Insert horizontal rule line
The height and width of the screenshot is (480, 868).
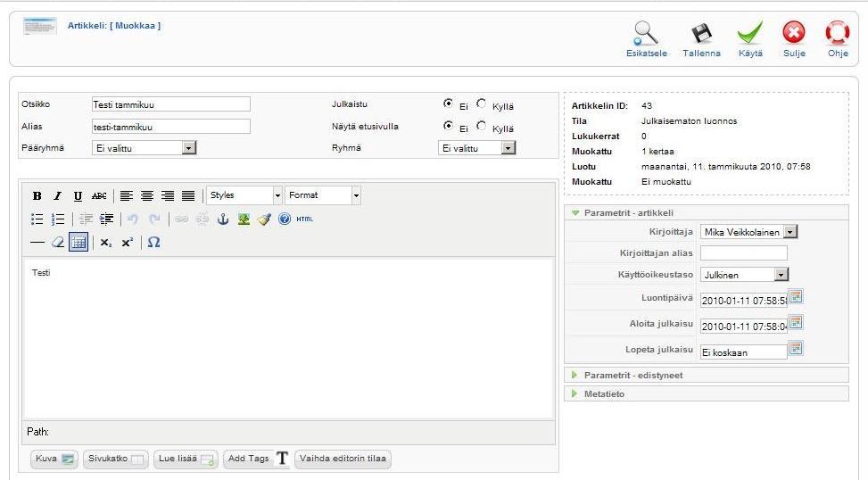37,243
